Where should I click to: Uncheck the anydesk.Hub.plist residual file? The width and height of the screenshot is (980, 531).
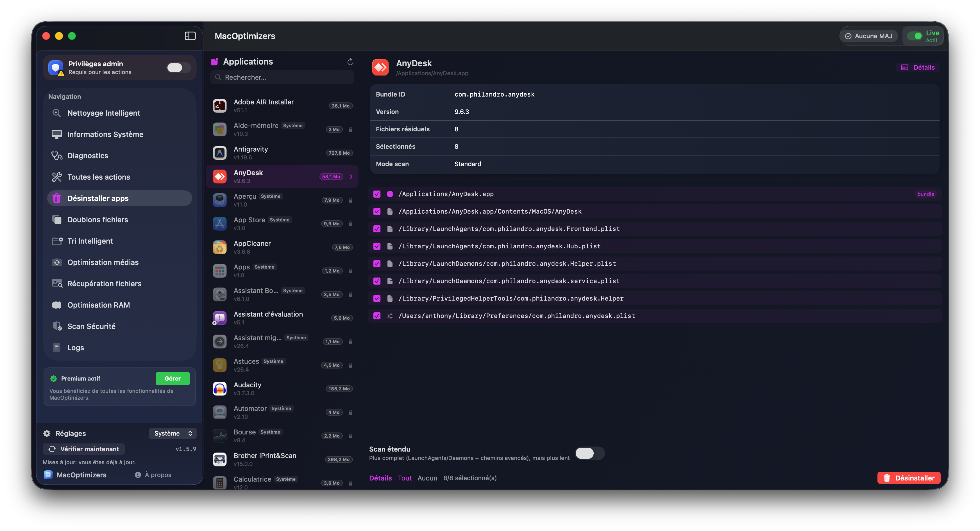[377, 246]
